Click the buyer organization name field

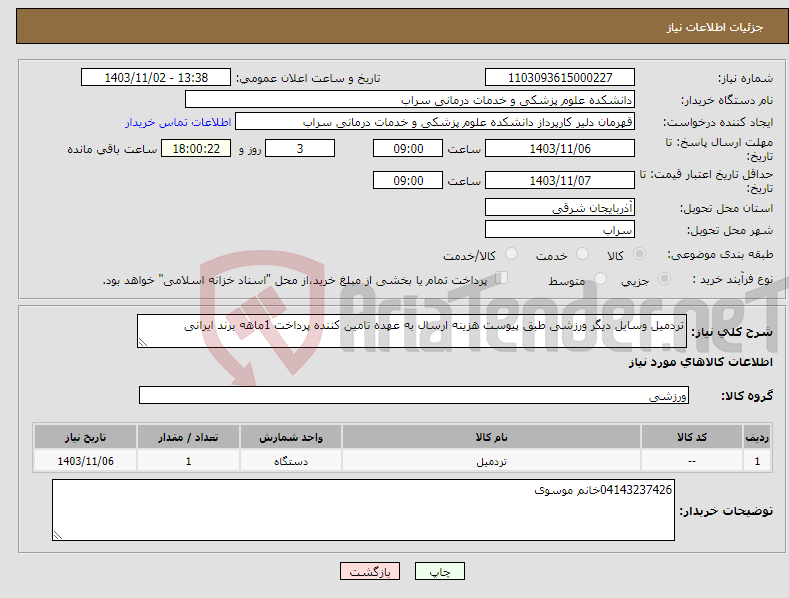(410, 100)
